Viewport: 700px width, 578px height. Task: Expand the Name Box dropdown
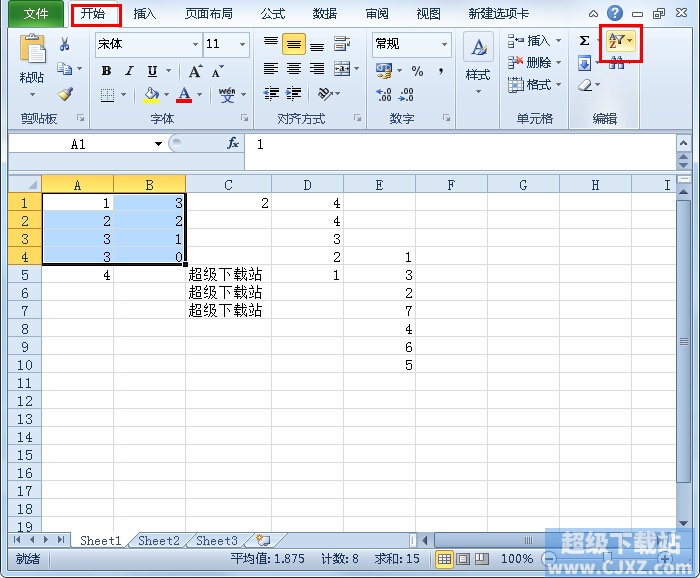pos(158,144)
